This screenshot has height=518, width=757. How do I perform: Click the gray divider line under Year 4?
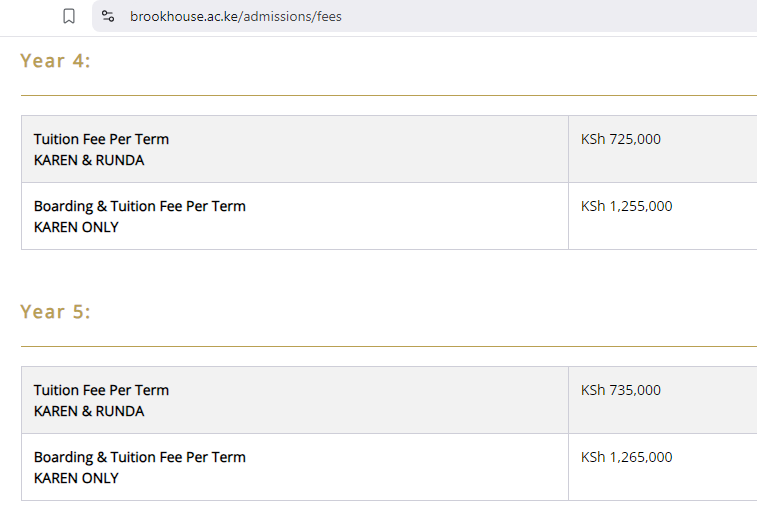[388, 95]
